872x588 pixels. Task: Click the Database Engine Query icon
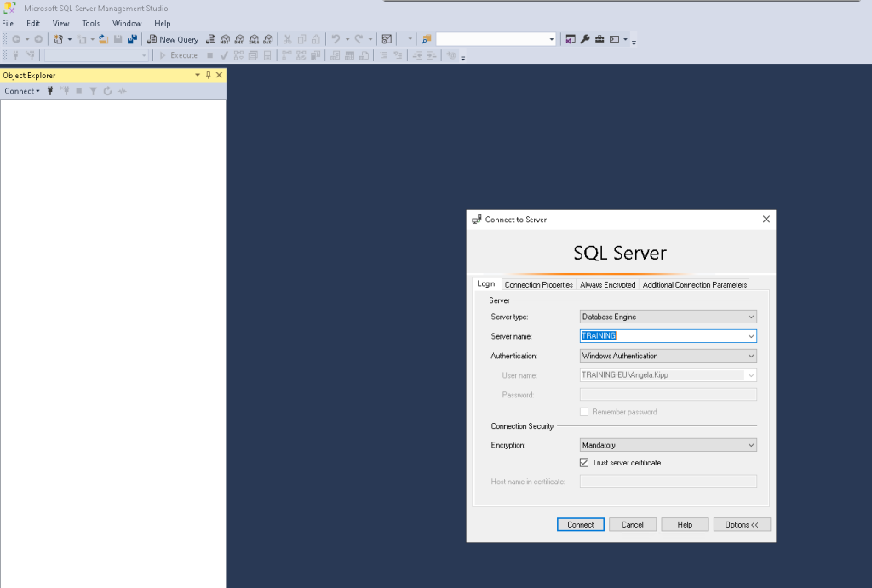pos(211,39)
